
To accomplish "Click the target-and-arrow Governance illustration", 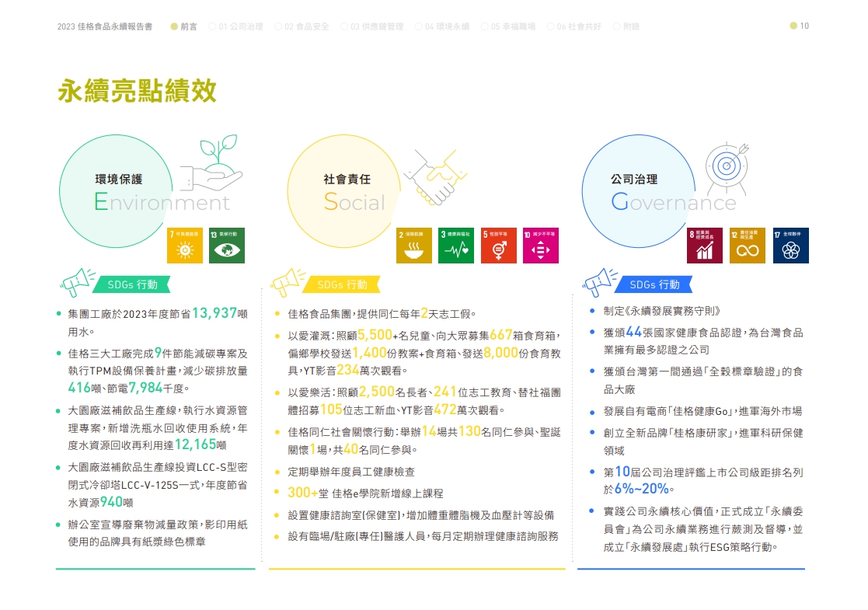I will 727,169.
